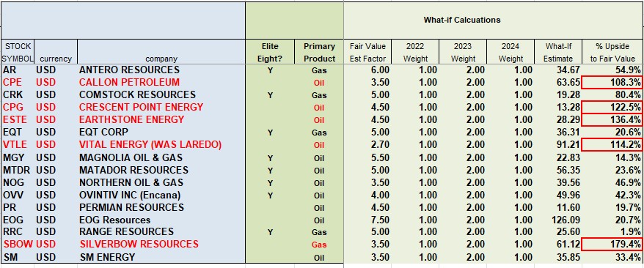
Task: Select the SM ENERGY fair value factor 3.50
Action: click(367, 257)
